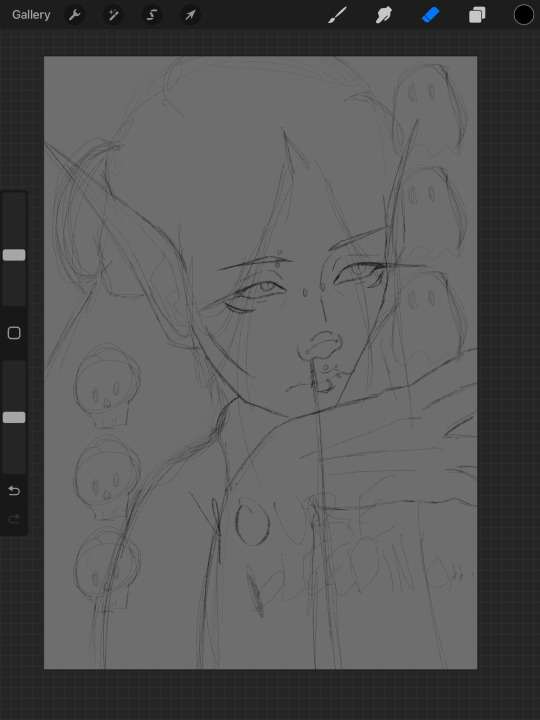This screenshot has height=720, width=540.
Task: Open the Actions wrench menu
Action: tap(74, 15)
